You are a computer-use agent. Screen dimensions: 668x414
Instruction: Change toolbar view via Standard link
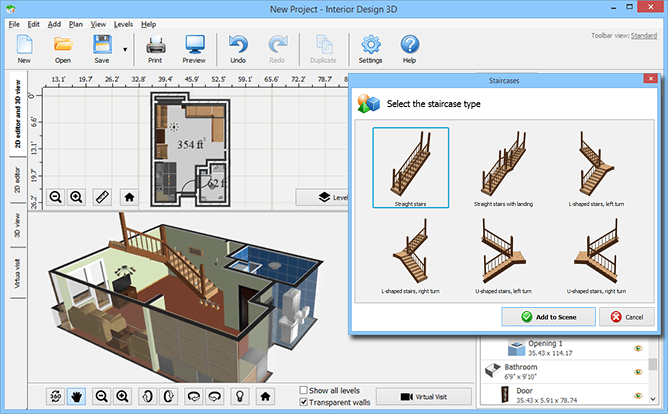tap(644, 35)
